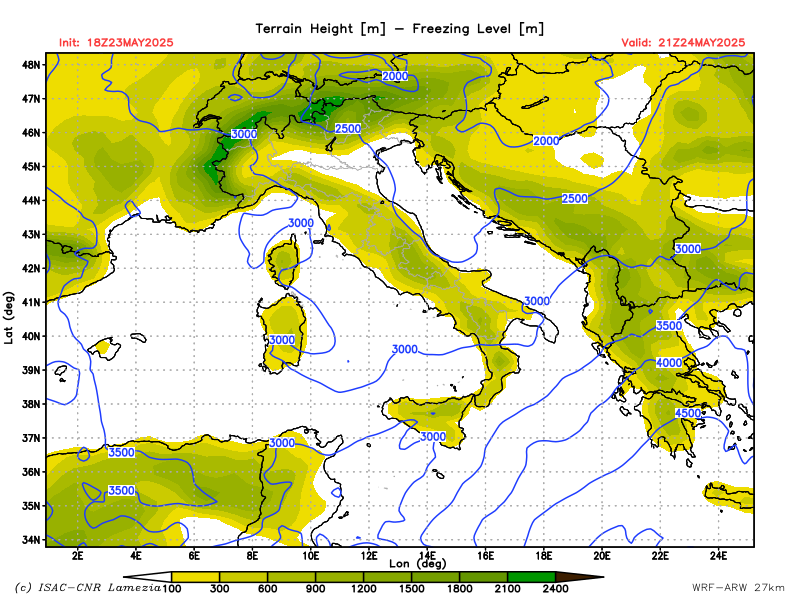Image resolution: width=800 pixels, height=600 pixels.
Task: Click the 38N latitude tick label
Action: pos(32,404)
